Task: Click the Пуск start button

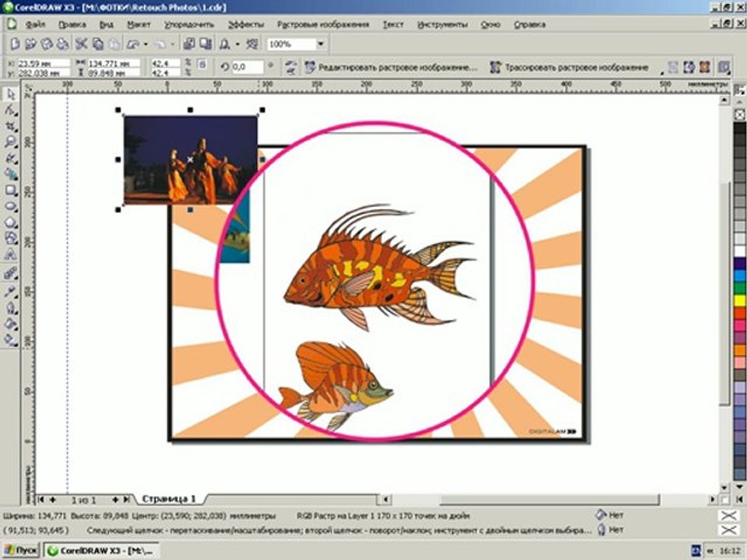Action: [x=21, y=551]
